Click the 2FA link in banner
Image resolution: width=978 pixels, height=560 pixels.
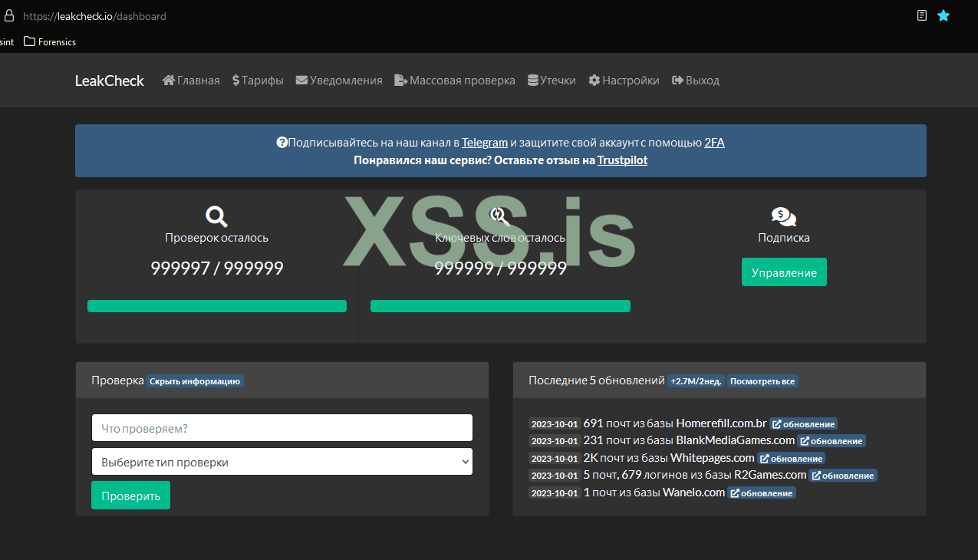pyautogui.click(x=714, y=143)
